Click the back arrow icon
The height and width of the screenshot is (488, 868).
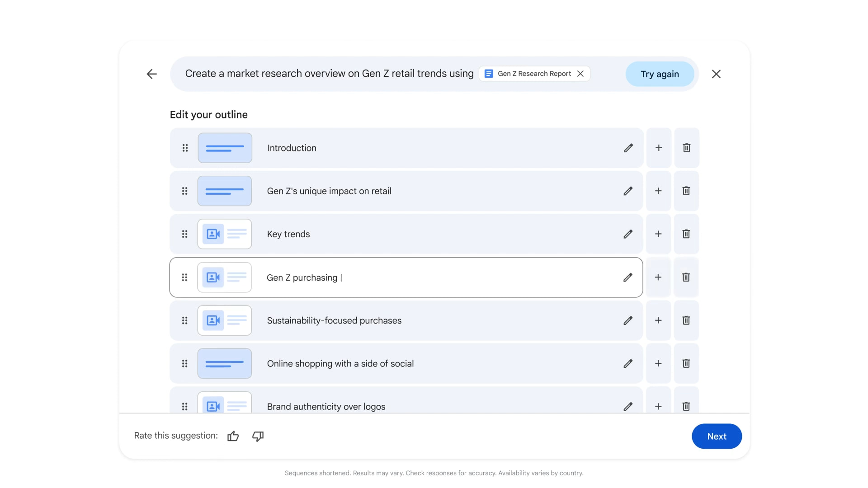[x=151, y=74]
